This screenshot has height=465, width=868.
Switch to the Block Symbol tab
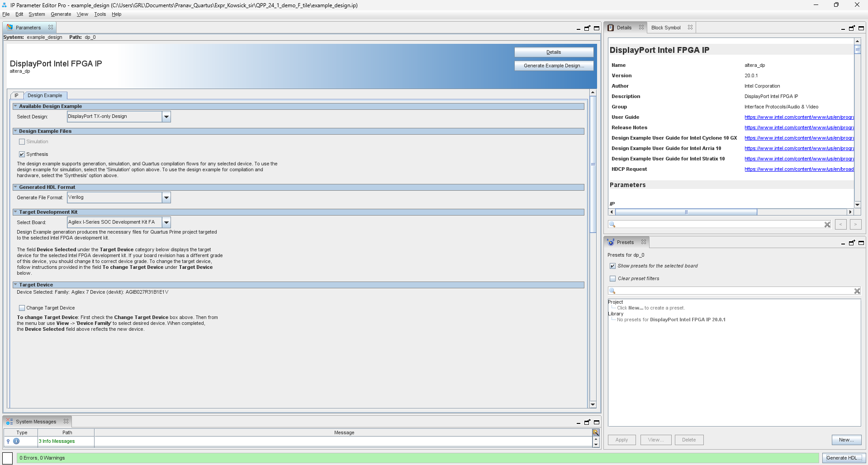tap(666, 28)
